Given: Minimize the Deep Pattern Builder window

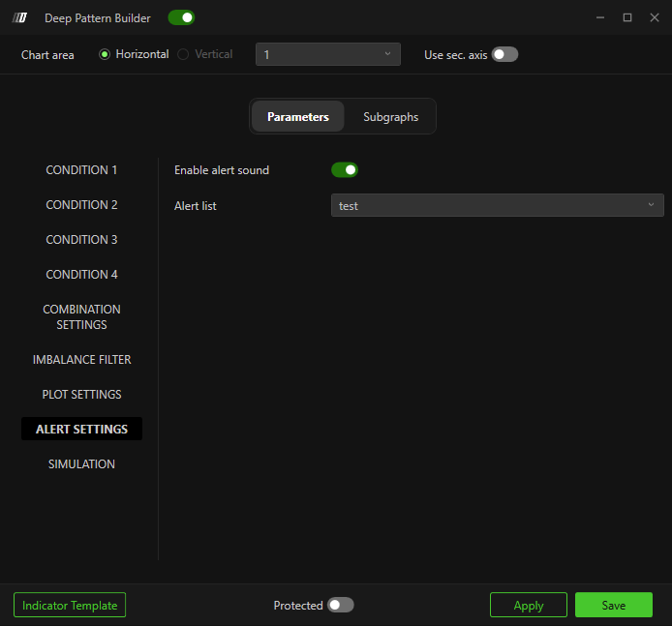Looking at the screenshot, I should (601, 17).
